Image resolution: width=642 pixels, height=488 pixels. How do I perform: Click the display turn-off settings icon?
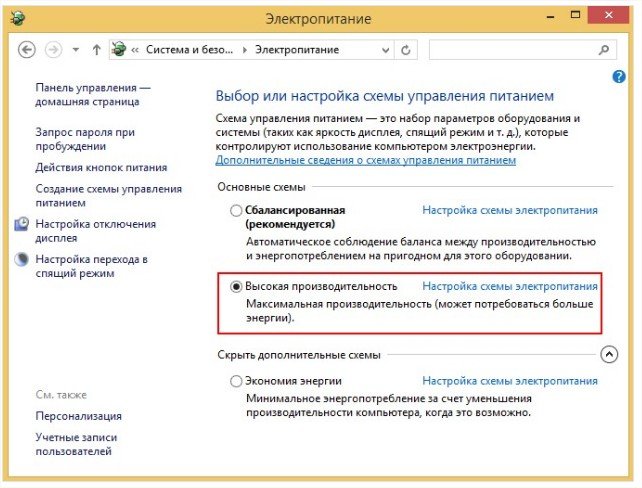point(23,224)
